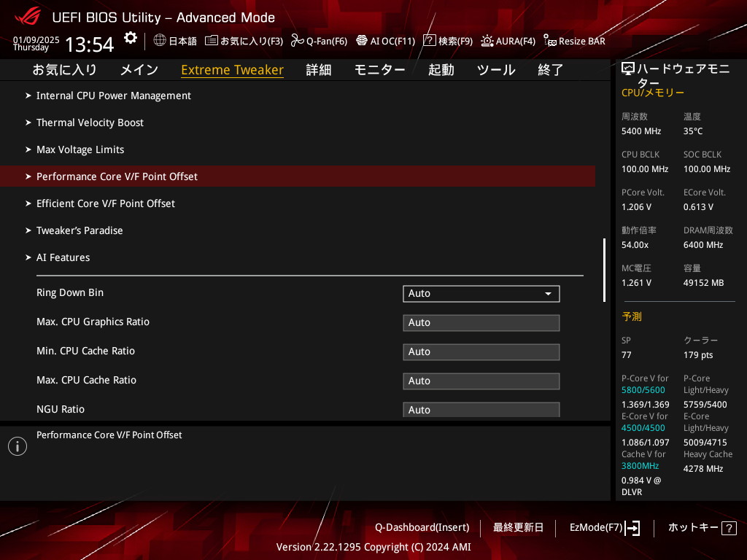This screenshot has height=560, width=747.
Task: Expand Internal CPU Power Management submenu
Action: [113, 96]
